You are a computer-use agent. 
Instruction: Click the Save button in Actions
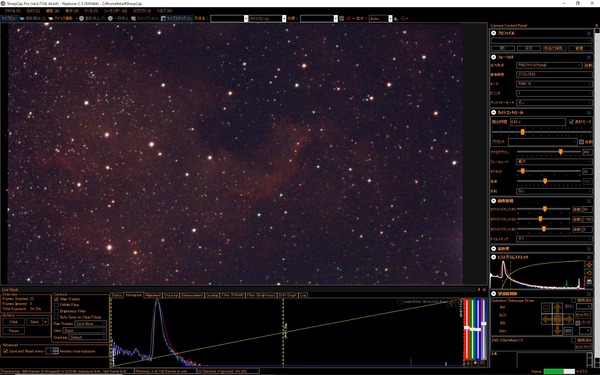click(34, 322)
